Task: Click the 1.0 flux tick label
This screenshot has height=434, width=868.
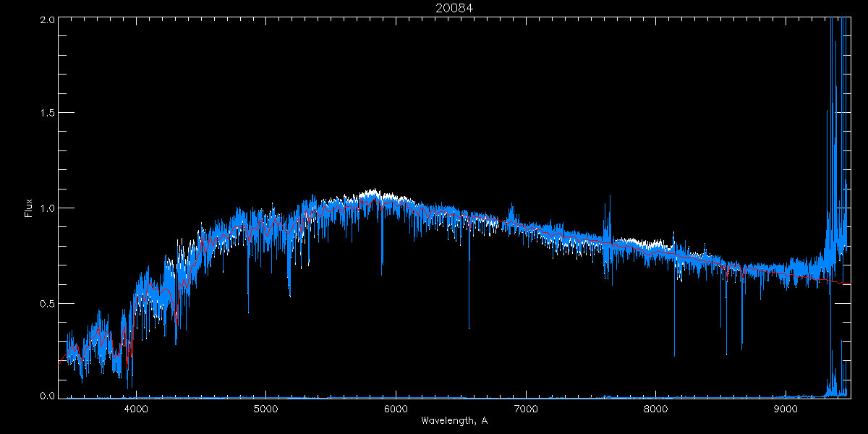Action: tap(47, 208)
